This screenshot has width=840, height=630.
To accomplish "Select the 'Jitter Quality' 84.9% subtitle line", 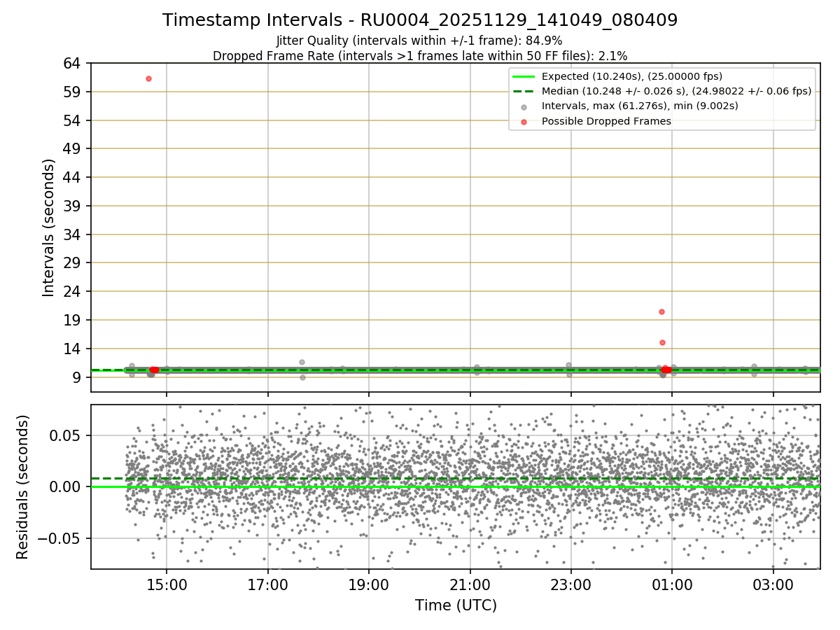I will pyautogui.click(x=419, y=41).
